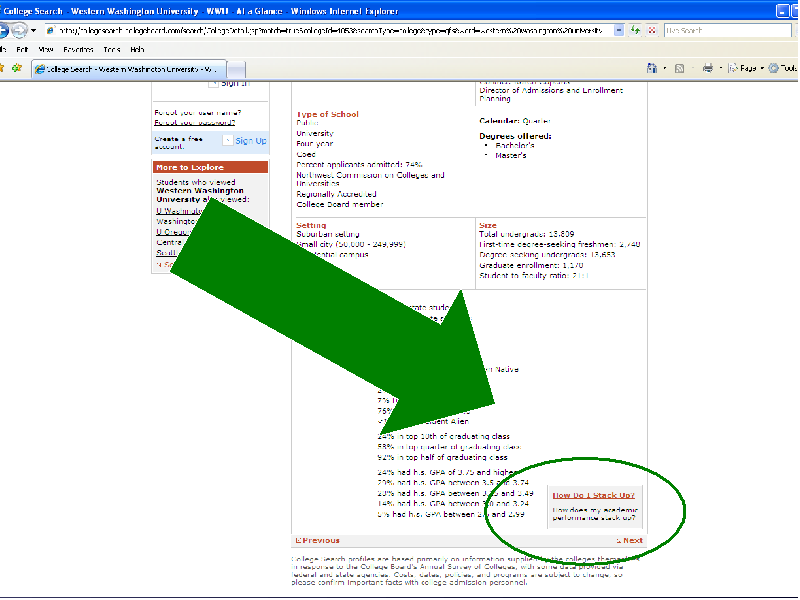Open the Favorites menu

78,49
